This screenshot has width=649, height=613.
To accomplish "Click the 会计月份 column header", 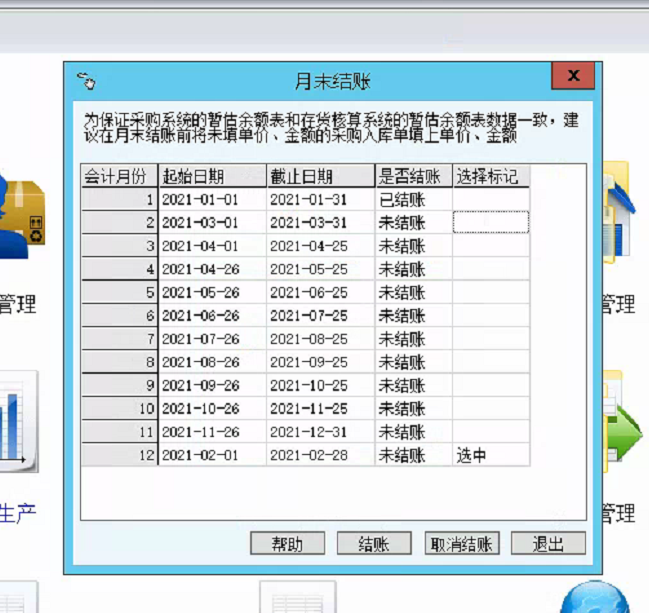I will (119, 176).
